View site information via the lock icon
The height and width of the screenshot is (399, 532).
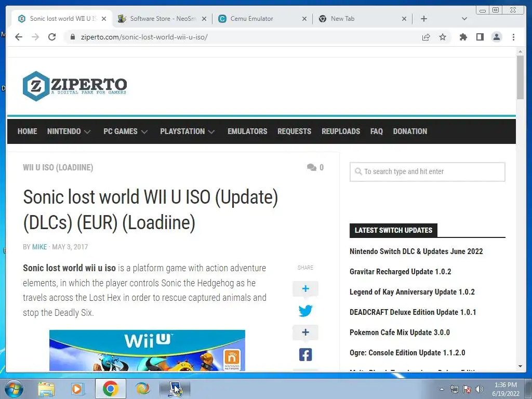tap(72, 37)
